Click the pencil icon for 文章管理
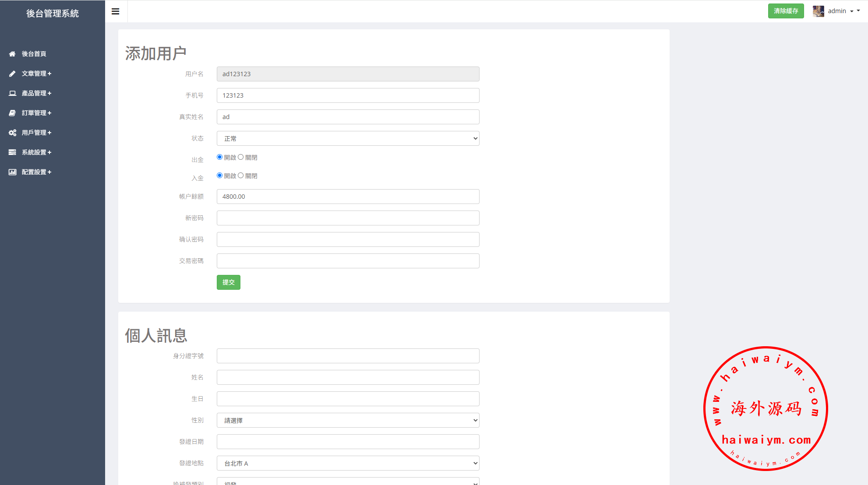The width and height of the screenshot is (868, 485). coord(12,74)
